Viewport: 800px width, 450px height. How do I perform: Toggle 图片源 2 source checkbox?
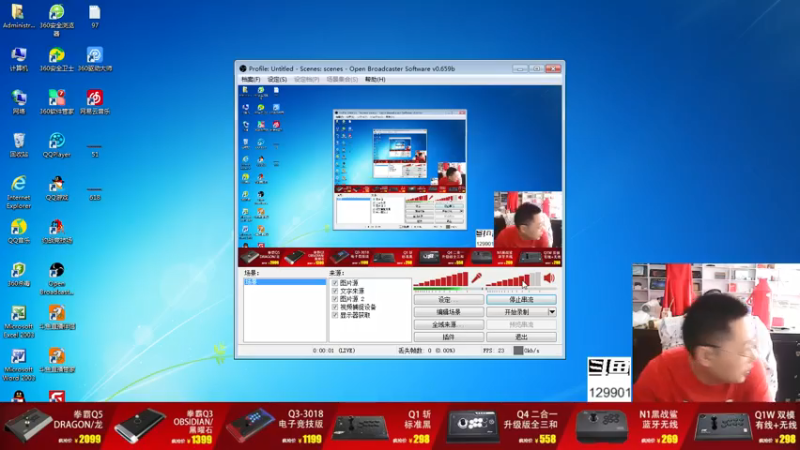335,299
